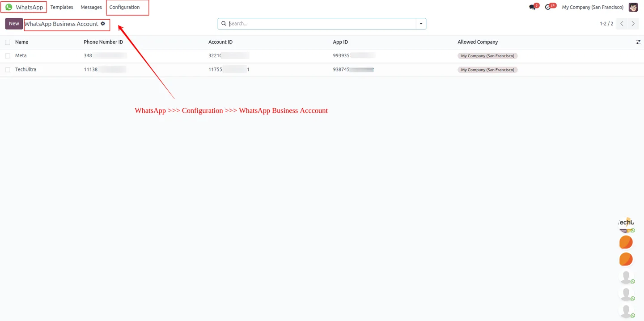Image resolution: width=644 pixels, height=321 pixels.
Task: Sort by the Name column header
Action: 21,42
